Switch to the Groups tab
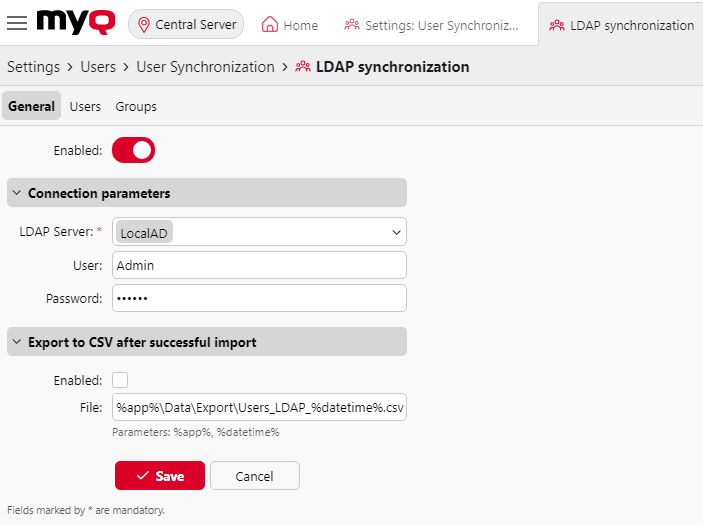The height and width of the screenshot is (525, 703). 136,106
